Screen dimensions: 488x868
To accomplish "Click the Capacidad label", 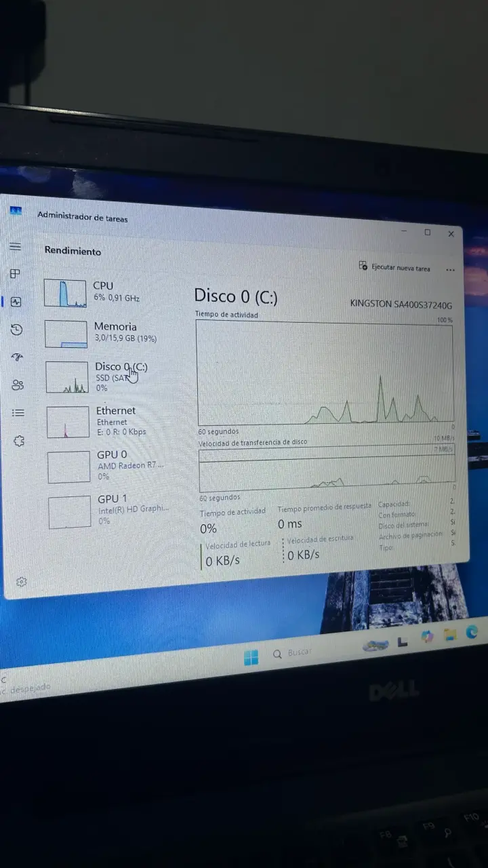I will coord(394,505).
